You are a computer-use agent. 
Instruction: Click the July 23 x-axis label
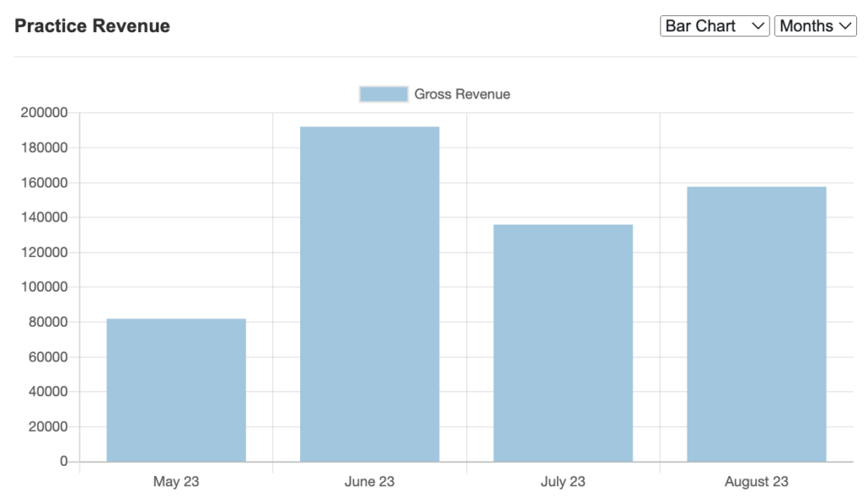point(563,482)
